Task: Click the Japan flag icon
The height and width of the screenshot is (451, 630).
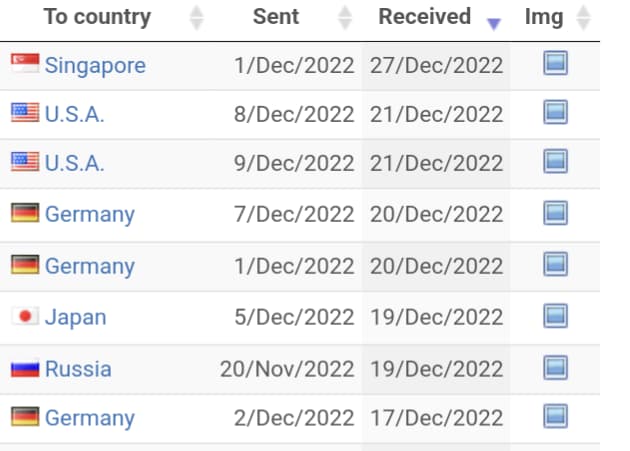Action: [25, 317]
